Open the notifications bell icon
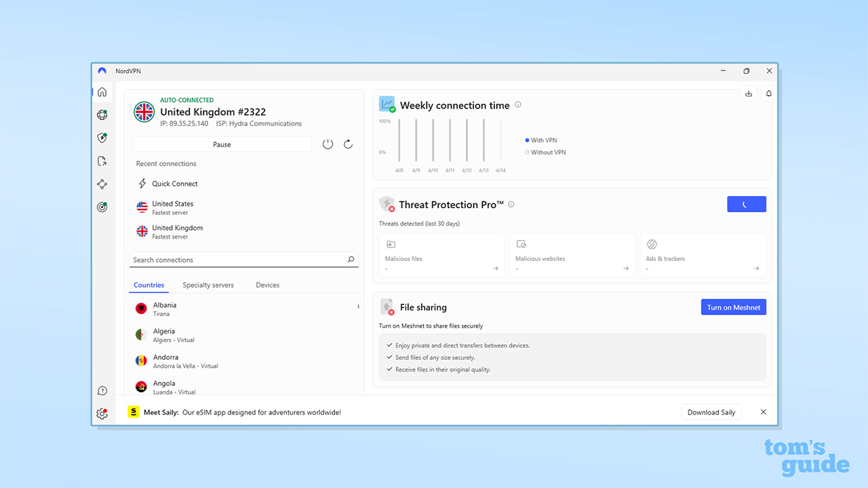This screenshot has width=868, height=488. click(x=769, y=94)
